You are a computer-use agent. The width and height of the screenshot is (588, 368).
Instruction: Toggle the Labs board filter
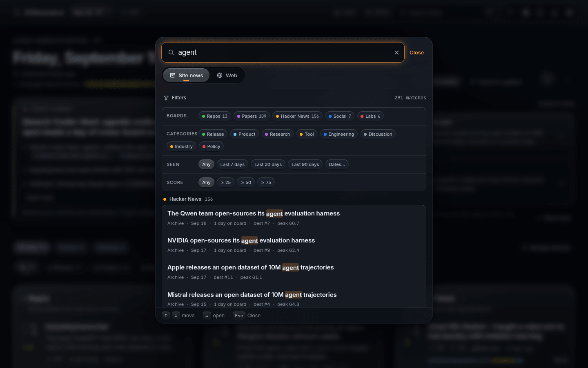(x=370, y=116)
